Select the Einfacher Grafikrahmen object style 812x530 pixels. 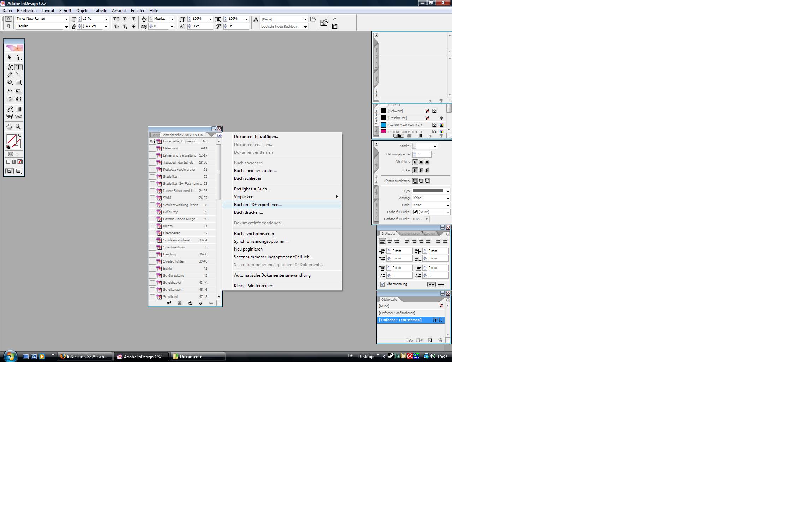(397, 313)
